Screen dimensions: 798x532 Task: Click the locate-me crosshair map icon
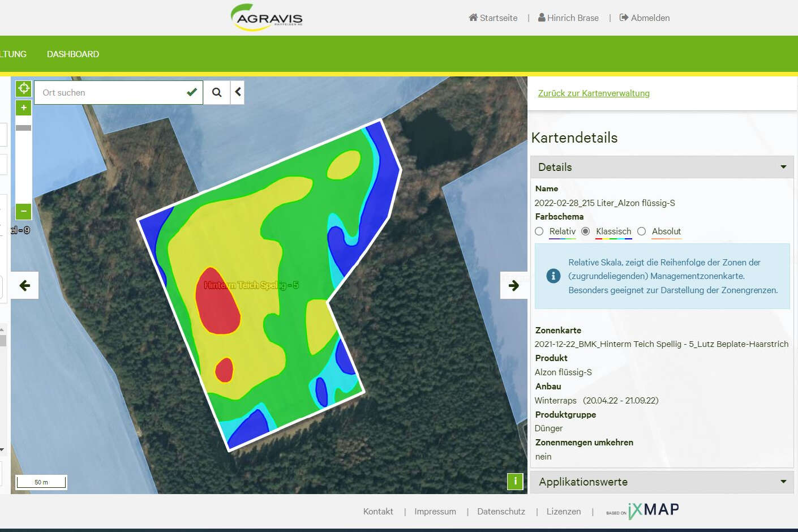click(24, 88)
